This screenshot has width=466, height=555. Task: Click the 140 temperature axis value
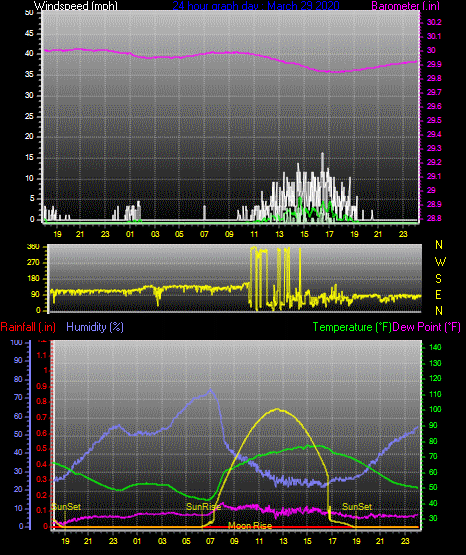click(x=435, y=347)
